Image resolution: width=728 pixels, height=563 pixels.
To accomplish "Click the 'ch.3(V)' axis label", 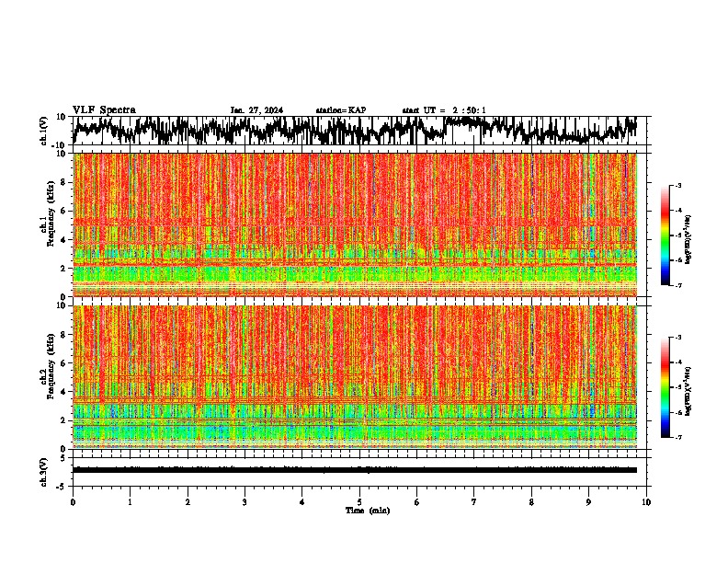I will click(44, 473).
